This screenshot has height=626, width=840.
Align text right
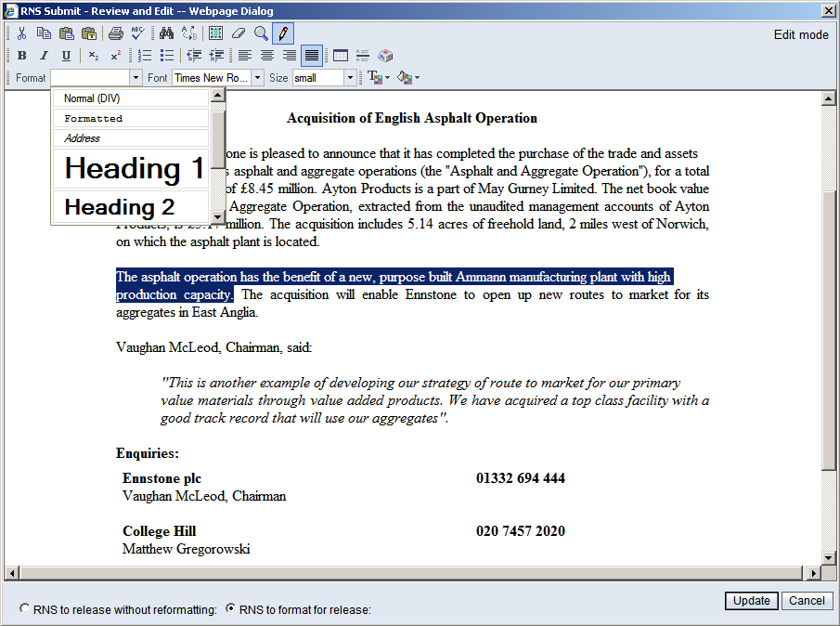tap(290, 55)
